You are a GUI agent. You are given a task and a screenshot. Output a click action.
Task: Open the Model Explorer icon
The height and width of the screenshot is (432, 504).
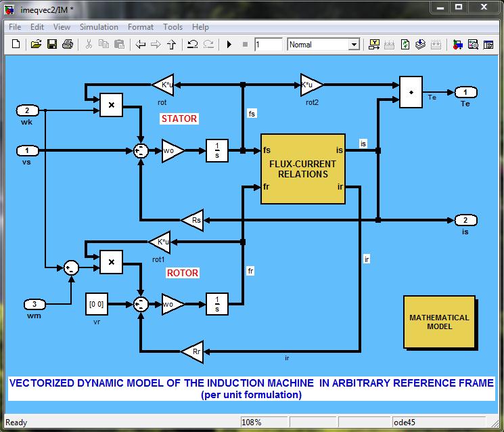pyautogui.click(x=473, y=44)
